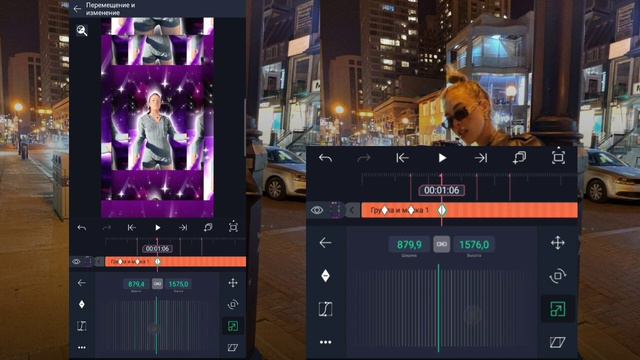Open the magnifier zoom icon beside preview
This screenshot has height=360, width=640.
[x=82, y=31]
